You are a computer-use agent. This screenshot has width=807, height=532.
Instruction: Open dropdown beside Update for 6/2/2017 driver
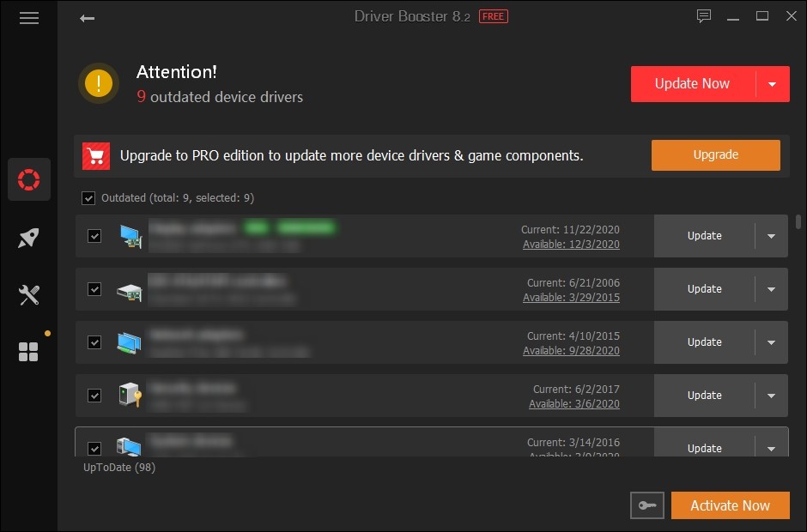(x=771, y=396)
